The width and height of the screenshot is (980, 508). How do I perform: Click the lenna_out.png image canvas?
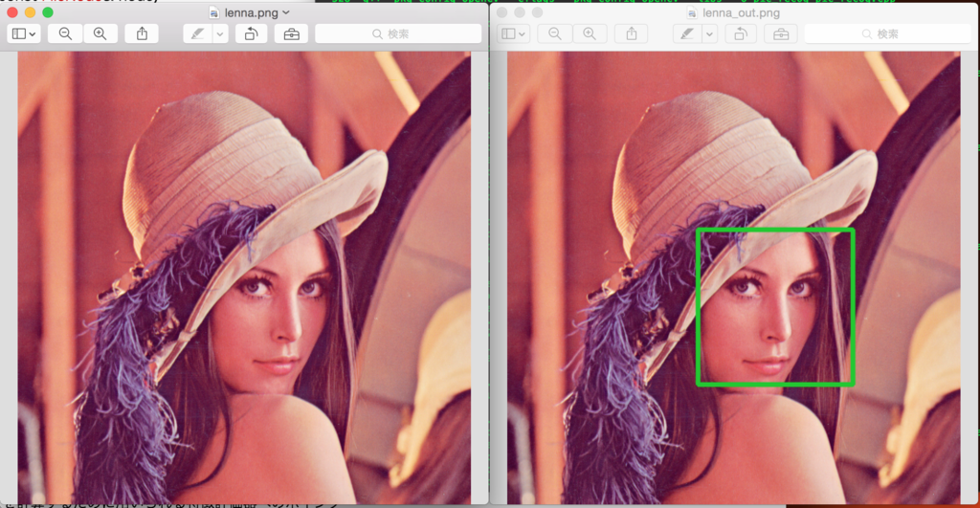tap(734, 277)
